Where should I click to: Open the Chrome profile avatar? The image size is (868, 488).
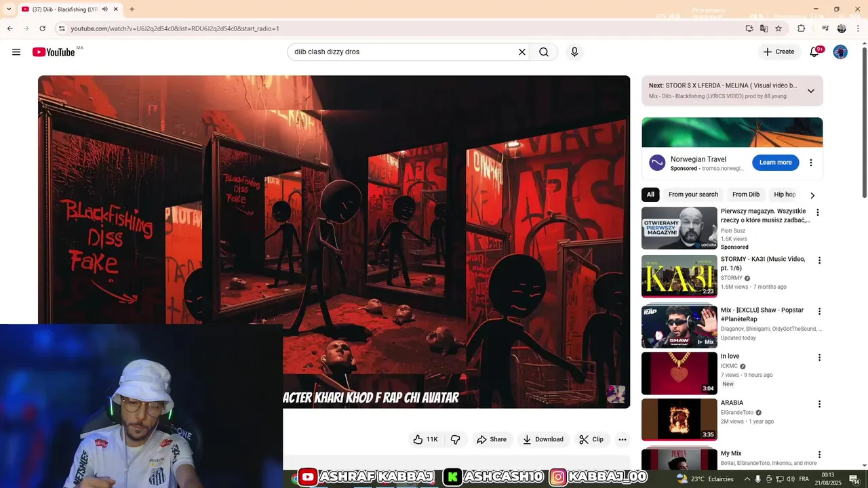pos(842,28)
